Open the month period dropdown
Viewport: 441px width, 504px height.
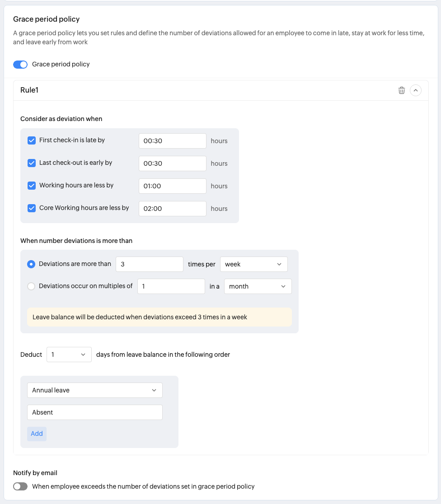coord(257,286)
